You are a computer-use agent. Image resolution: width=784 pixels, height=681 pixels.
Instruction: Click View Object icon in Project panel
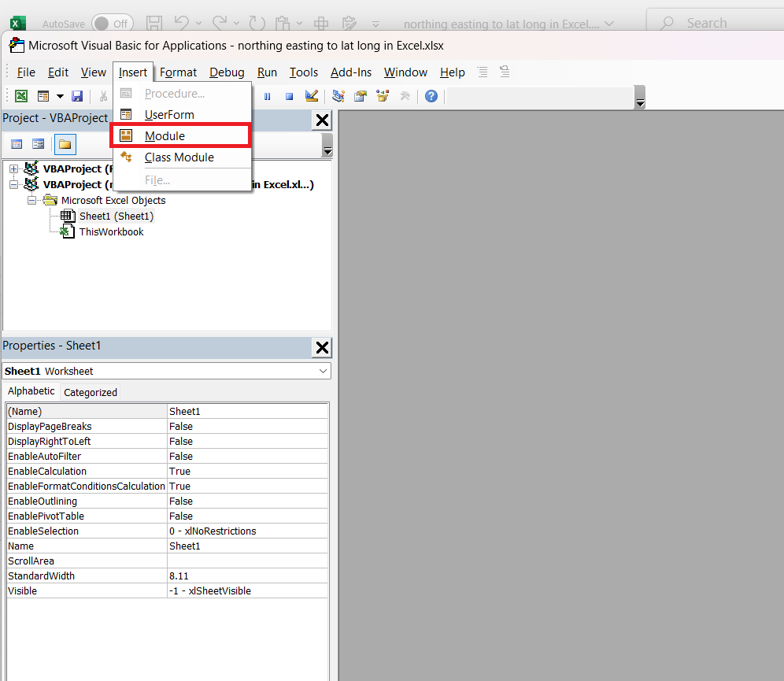click(38, 145)
